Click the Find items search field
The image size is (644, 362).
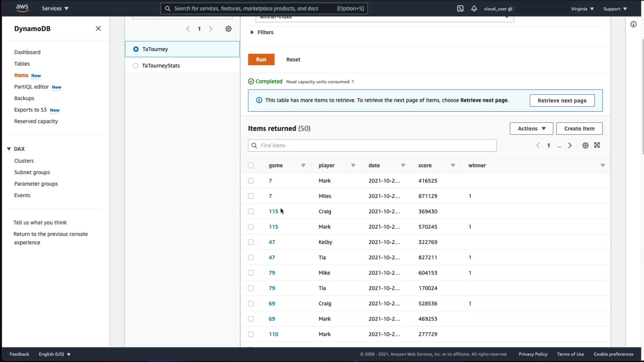tap(372, 145)
